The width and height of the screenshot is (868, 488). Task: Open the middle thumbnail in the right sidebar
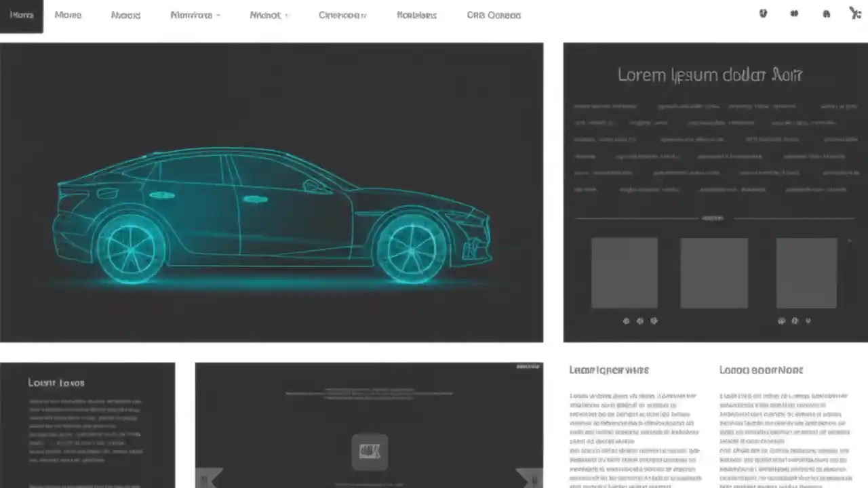coord(713,272)
